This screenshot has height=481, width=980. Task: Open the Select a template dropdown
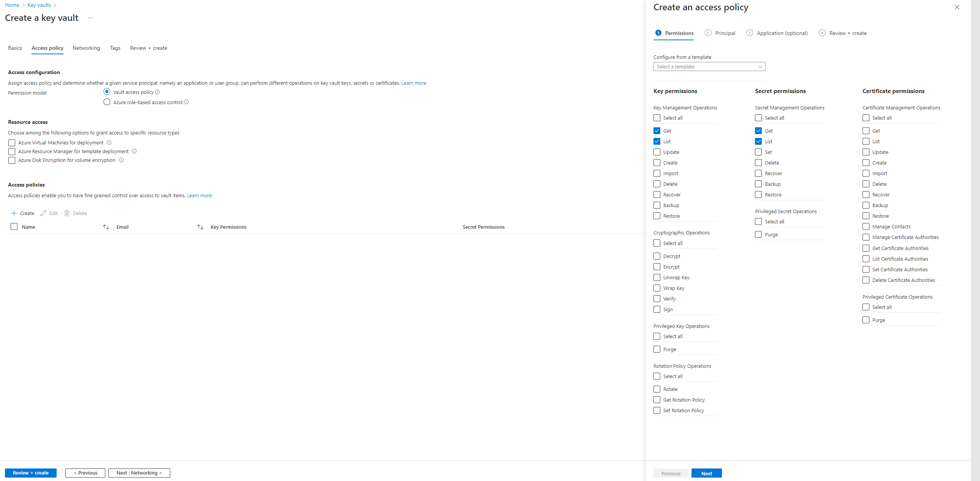click(709, 66)
